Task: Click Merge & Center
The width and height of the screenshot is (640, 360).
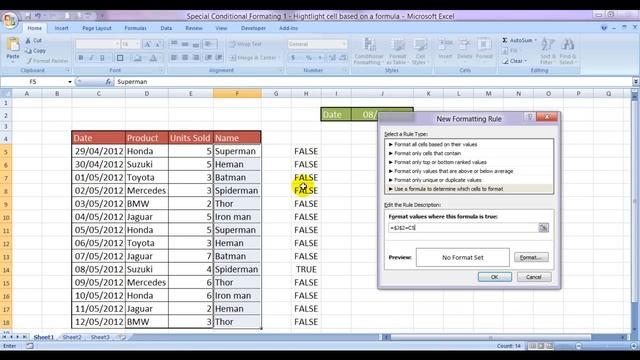Action: click(254, 58)
